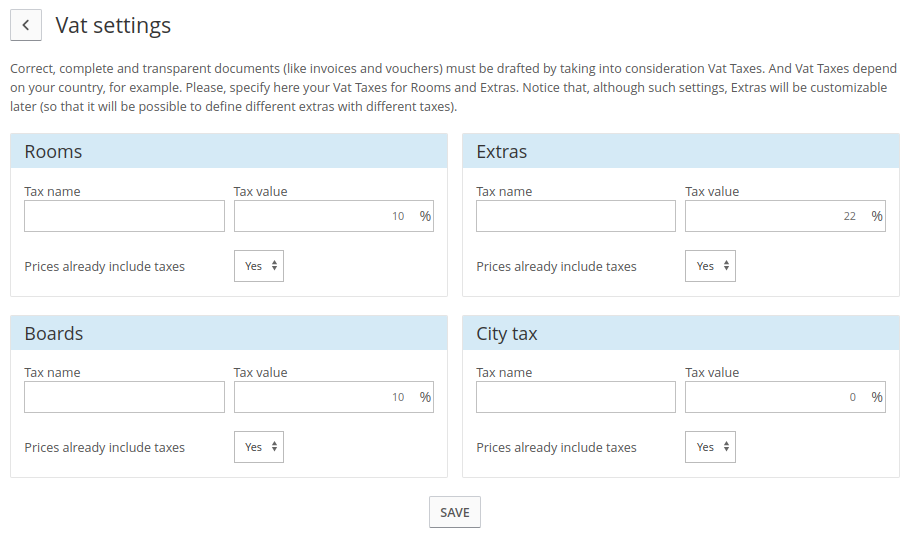
Task: Click the back arrow icon
Action: click(26, 25)
